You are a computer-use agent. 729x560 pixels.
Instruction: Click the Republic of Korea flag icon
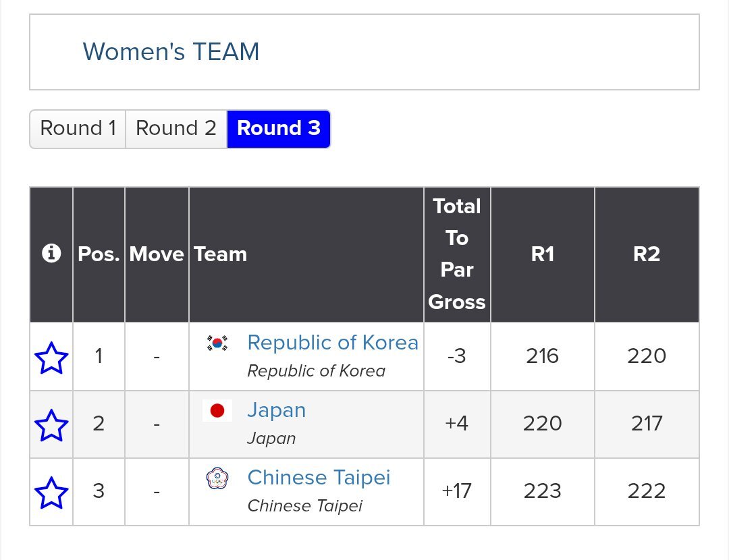click(x=217, y=343)
